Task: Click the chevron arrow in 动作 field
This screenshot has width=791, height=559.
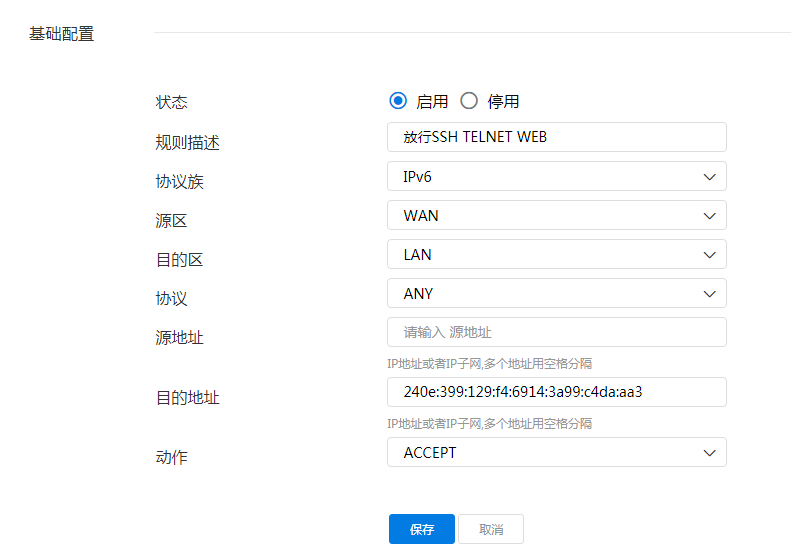Action: tap(710, 452)
